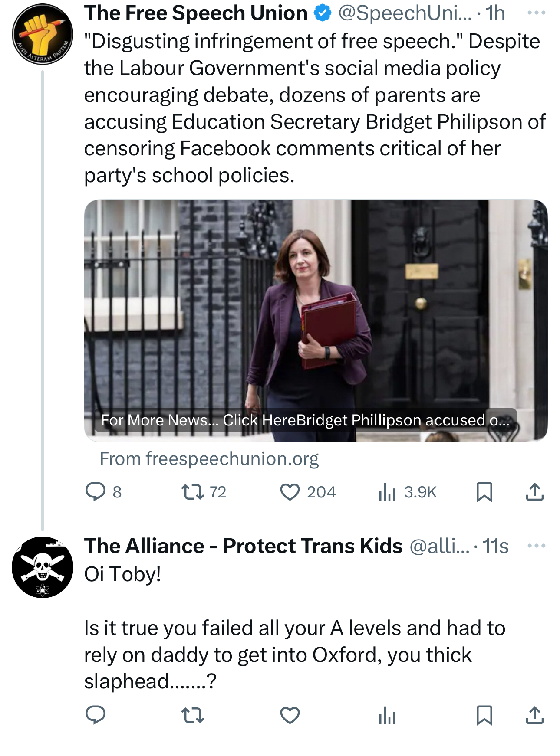This screenshot has width=560, height=756.
Task: Click the Free Speech Union fist avatar
Action: point(43,34)
